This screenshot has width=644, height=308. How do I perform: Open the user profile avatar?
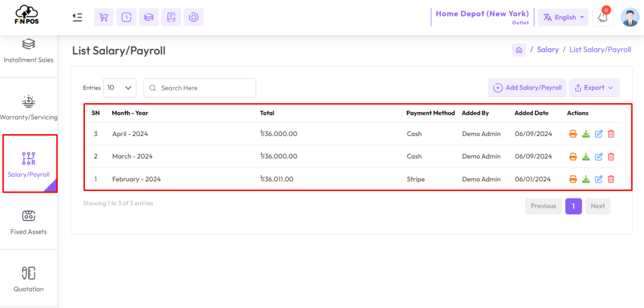(x=630, y=17)
